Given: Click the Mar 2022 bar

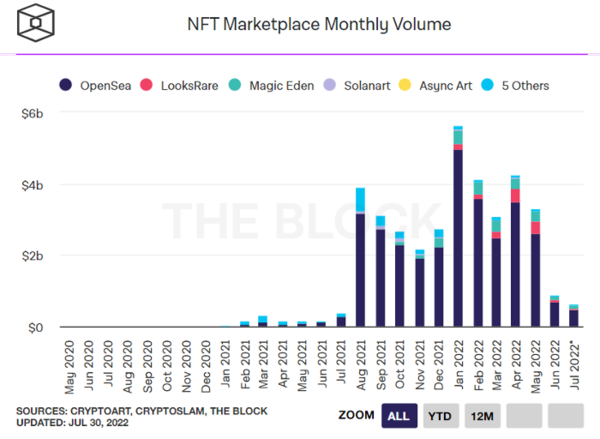Looking at the screenshot, I should click(496, 272).
